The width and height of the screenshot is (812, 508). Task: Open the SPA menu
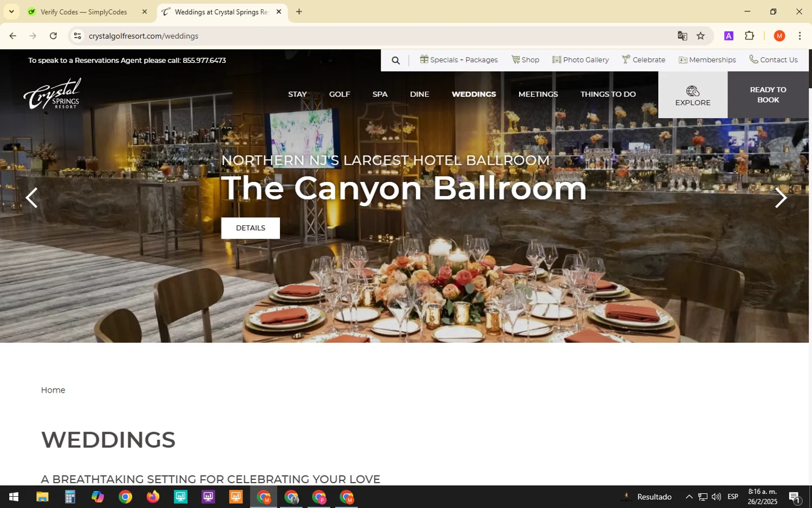pos(380,94)
